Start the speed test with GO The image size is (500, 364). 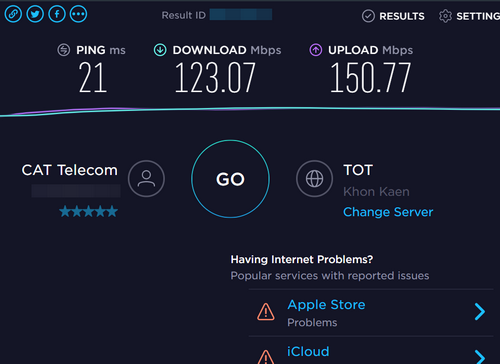[230, 179]
